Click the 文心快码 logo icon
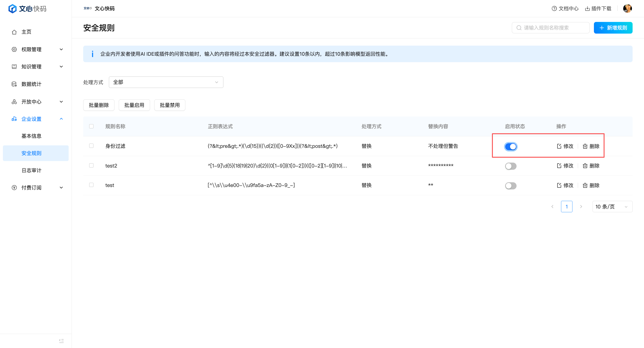Image resolution: width=644 pixels, height=348 pixels. point(12,8)
